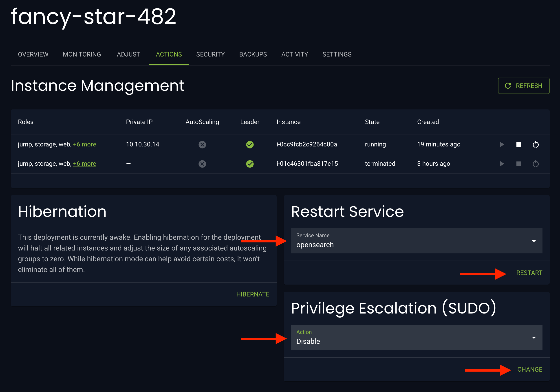Expand '+6 more' roles in terminated row
560x392 pixels.
tap(84, 164)
